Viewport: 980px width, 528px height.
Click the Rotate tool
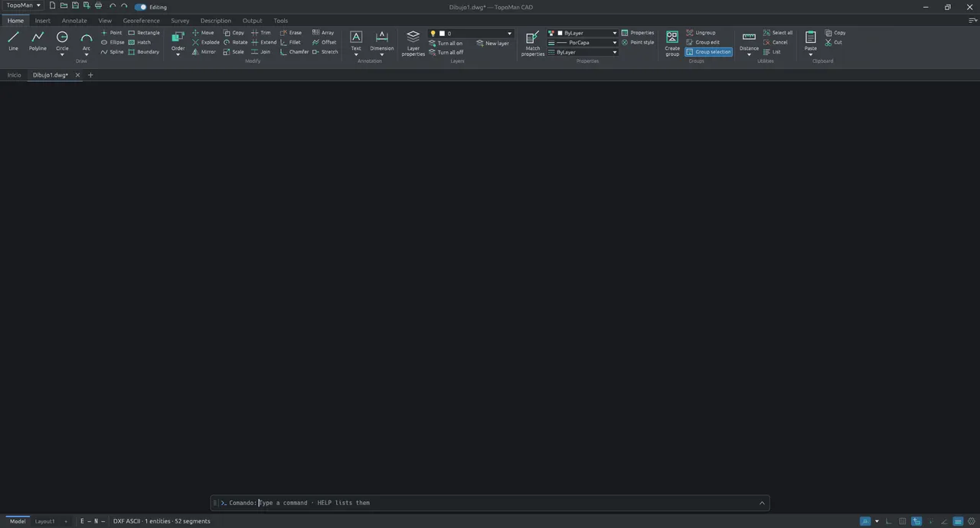[x=235, y=42]
